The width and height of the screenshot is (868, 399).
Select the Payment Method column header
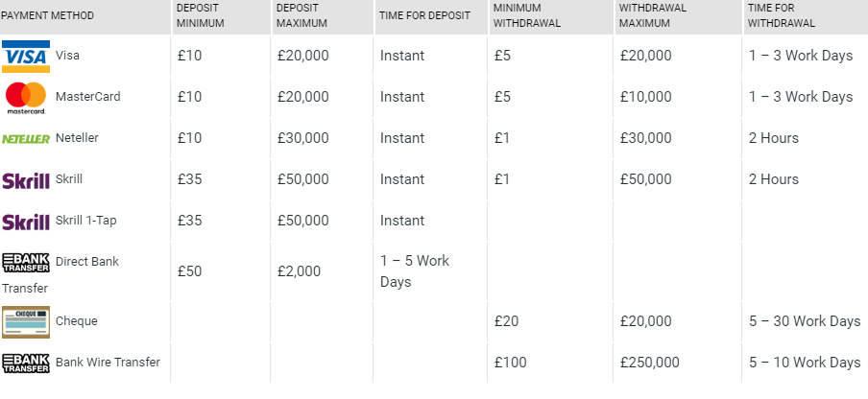point(47,15)
